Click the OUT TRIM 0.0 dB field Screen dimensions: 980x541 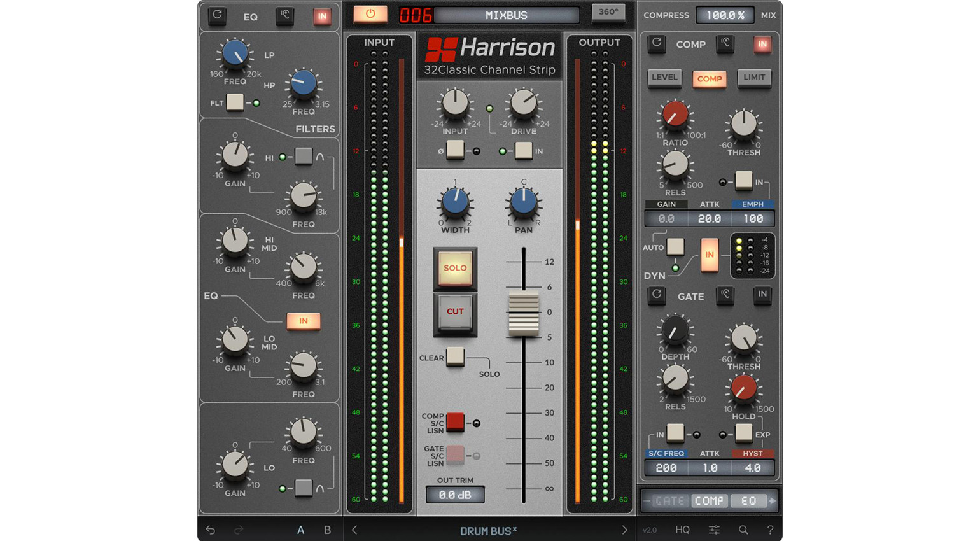pos(455,495)
